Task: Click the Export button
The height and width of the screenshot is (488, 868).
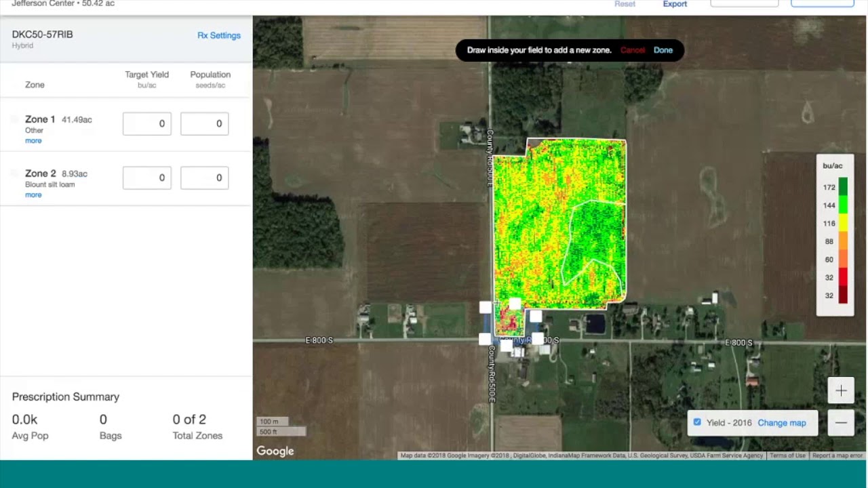Action: tap(675, 4)
